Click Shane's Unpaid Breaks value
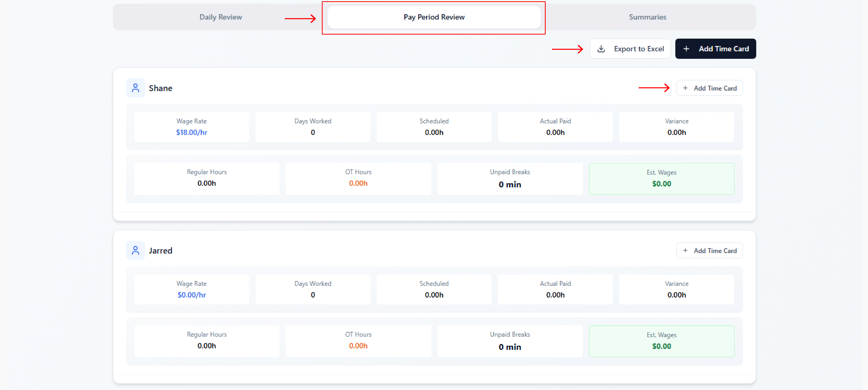Screen dimensions: 868x390 pos(510,184)
